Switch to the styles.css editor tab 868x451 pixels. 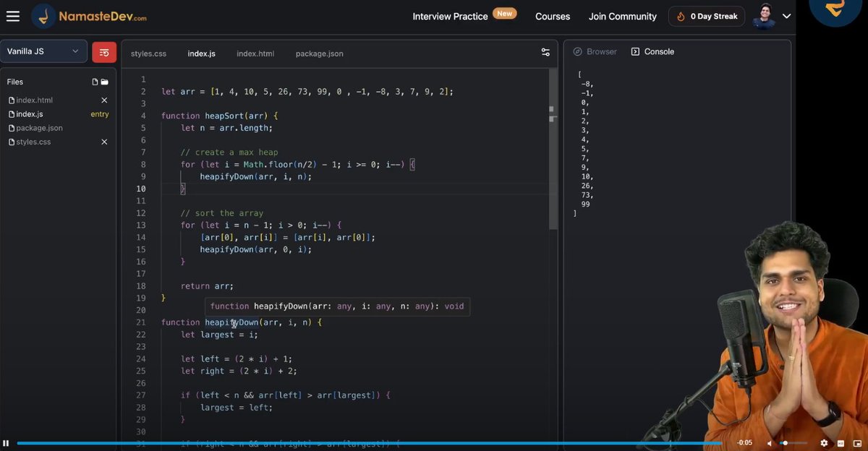pyautogui.click(x=148, y=53)
